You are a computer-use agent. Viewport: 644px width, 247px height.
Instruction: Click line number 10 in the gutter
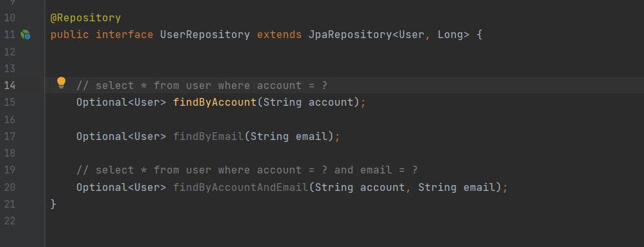10,18
